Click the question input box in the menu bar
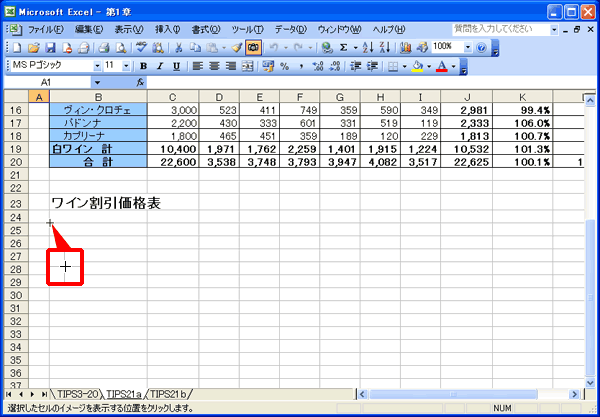Image resolution: width=600 pixels, height=417 pixels. (x=501, y=29)
